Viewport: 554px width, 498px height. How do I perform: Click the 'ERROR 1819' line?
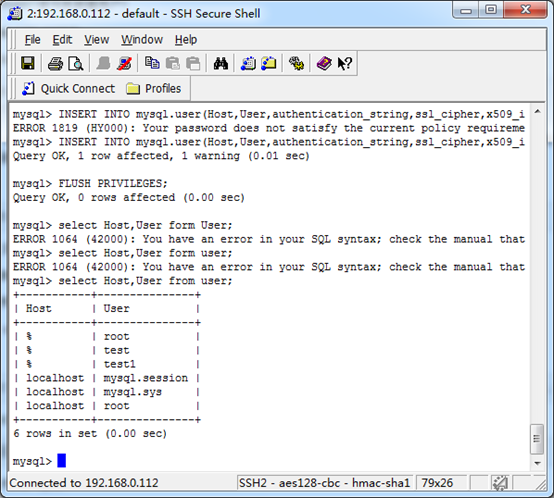click(x=269, y=128)
